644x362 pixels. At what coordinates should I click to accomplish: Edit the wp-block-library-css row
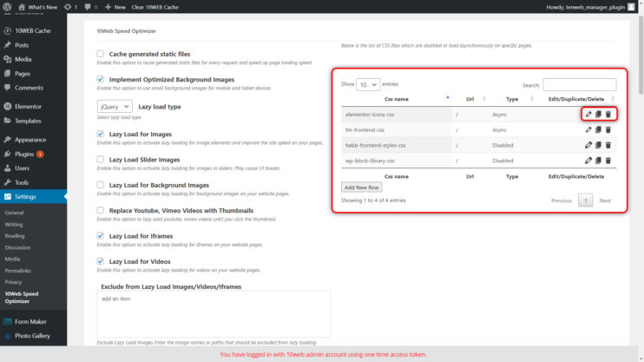tap(588, 161)
